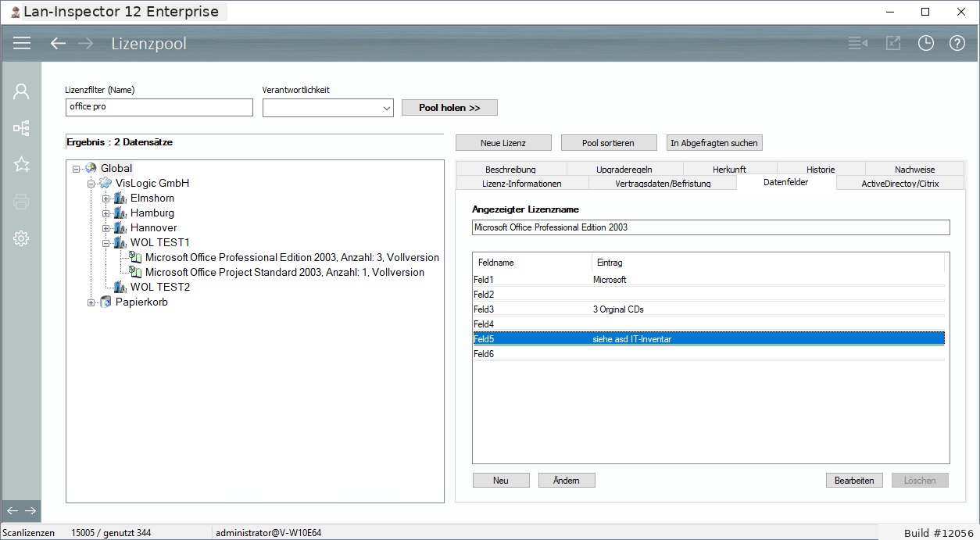980x540 pixels.
Task: Go forward with the right arrow
Action: (x=85, y=44)
